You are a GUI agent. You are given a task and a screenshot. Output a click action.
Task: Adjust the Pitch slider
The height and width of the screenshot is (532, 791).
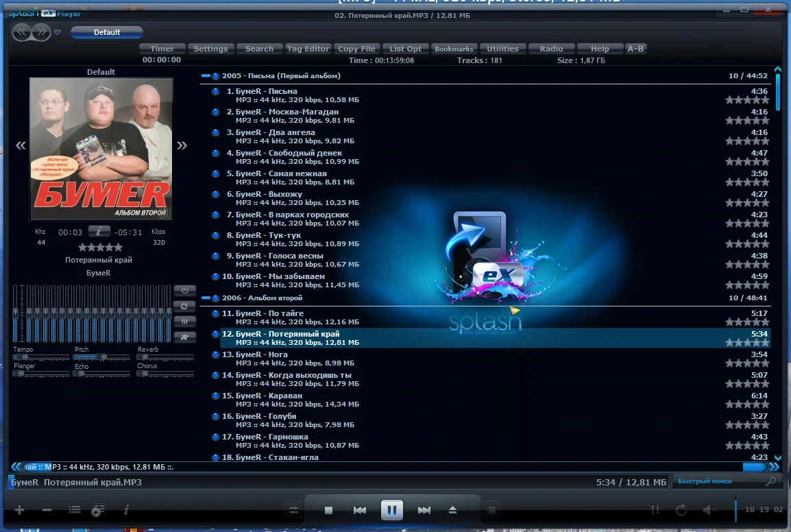click(x=102, y=357)
